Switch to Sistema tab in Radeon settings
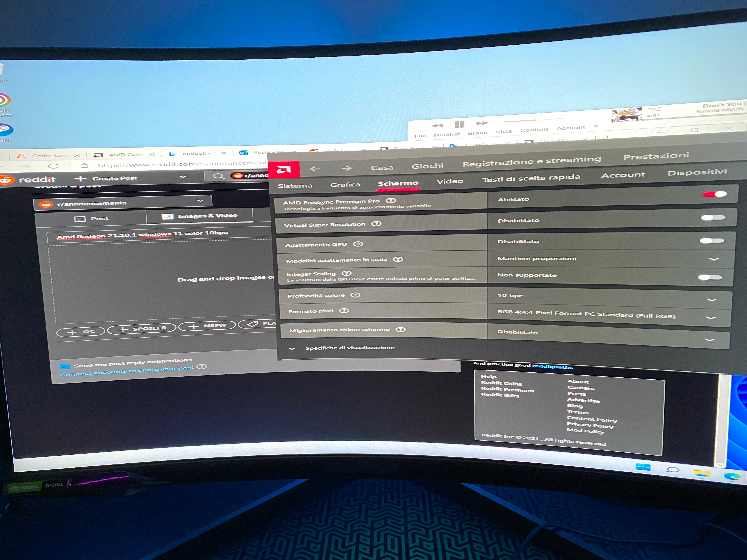The height and width of the screenshot is (560, 747). [x=295, y=186]
